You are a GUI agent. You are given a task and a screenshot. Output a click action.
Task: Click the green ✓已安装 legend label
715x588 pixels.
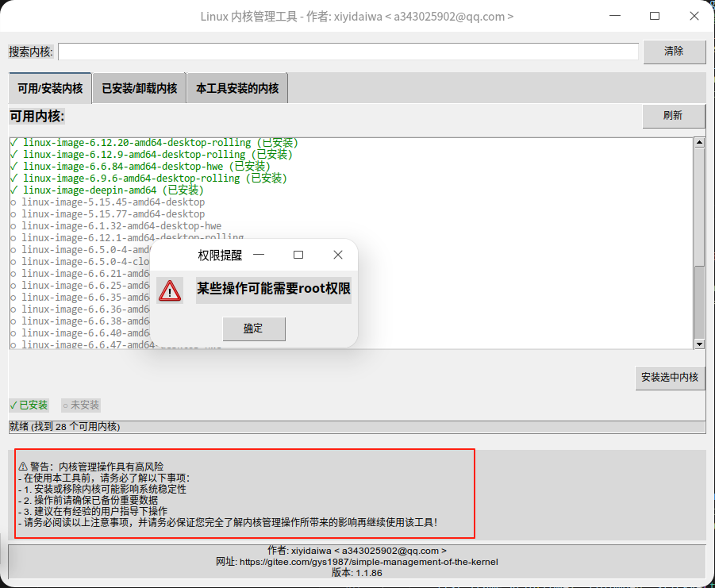29,405
